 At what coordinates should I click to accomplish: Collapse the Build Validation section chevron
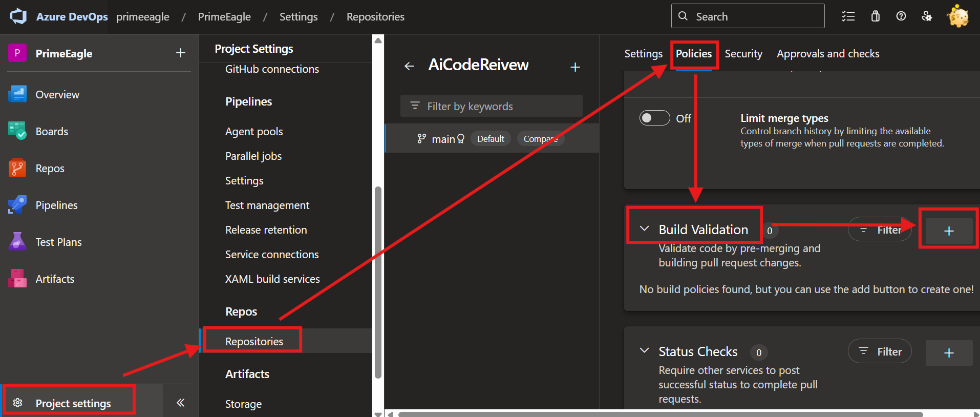[x=645, y=228]
